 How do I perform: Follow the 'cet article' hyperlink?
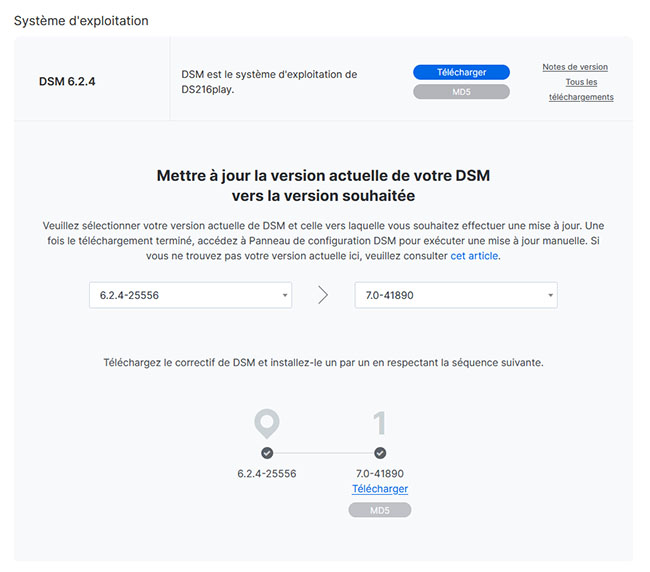tap(474, 256)
